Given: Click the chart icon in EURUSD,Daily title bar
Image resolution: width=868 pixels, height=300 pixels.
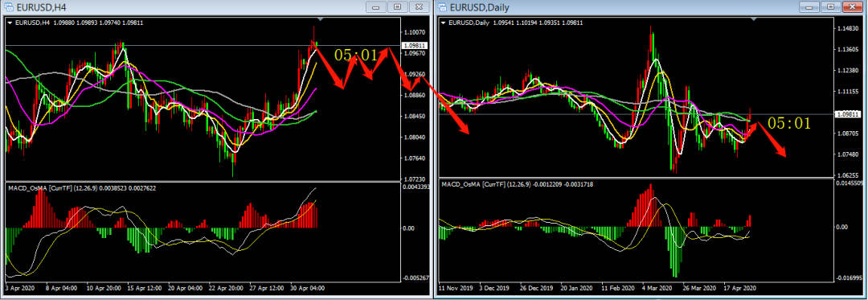Looking at the screenshot, I should coord(443,7).
